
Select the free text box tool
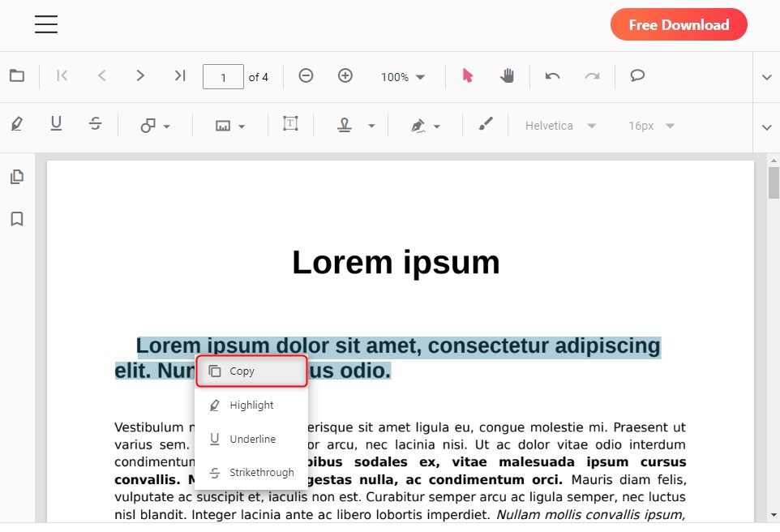[x=290, y=124]
